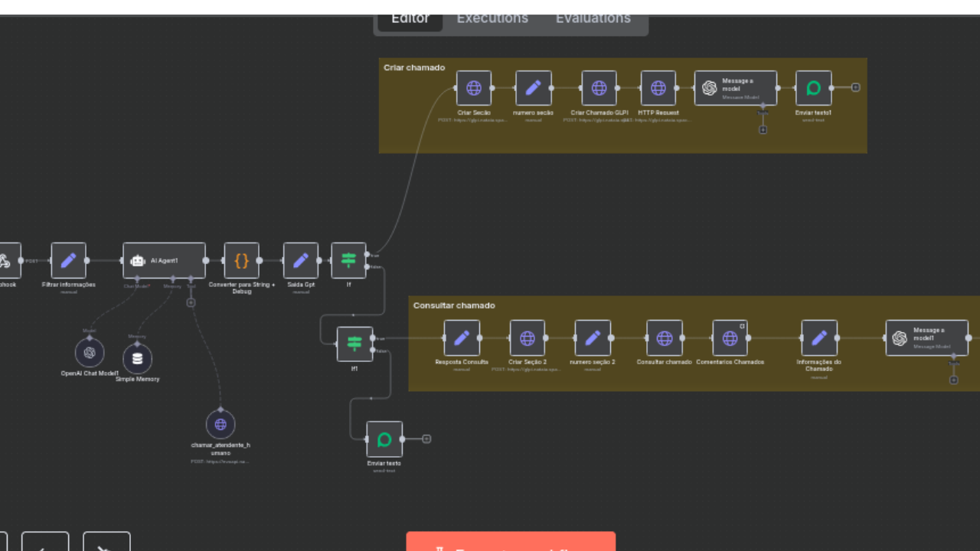Select the Criar Chamado GLPI node

pos(599,88)
